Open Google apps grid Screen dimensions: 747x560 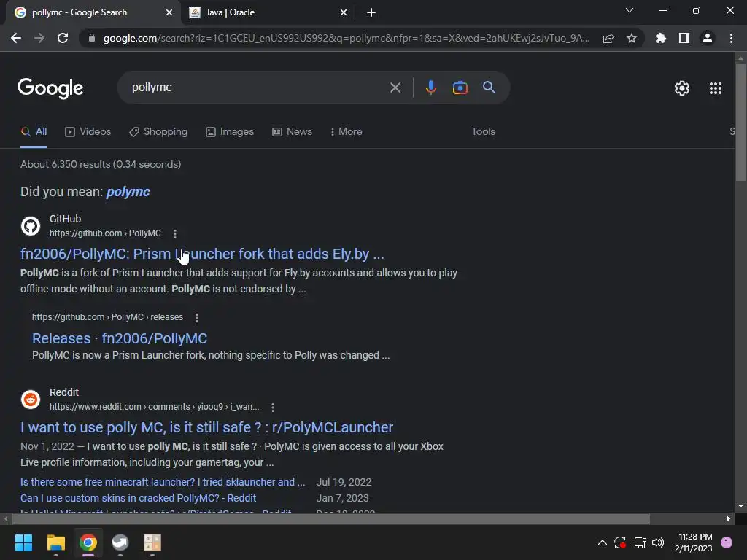pyautogui.click(x=715, y=88)
